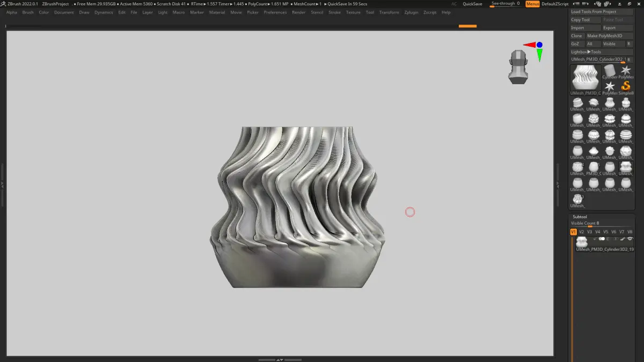Open the Tool menu
Screen dimensions: 644x362
pos(370,12)
